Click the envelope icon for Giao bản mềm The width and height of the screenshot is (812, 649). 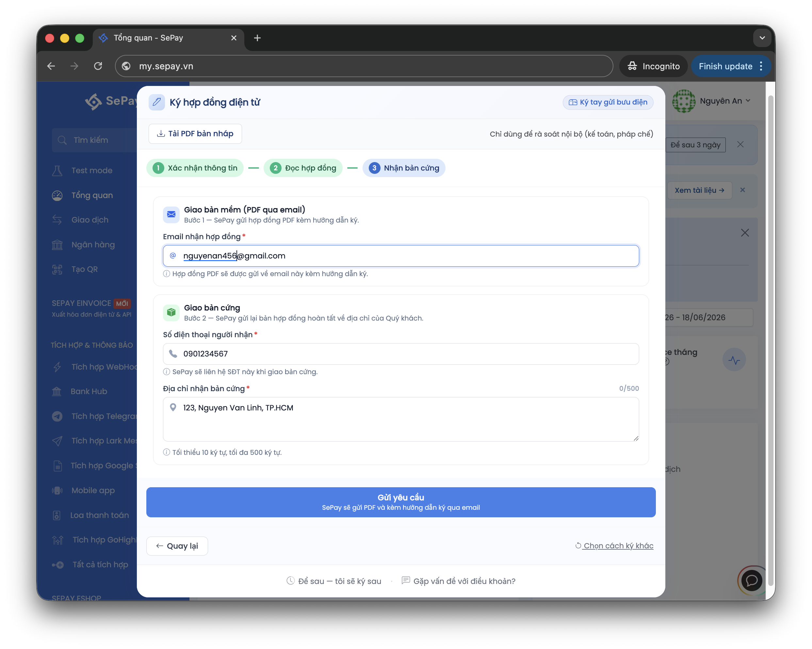point(171,214)
